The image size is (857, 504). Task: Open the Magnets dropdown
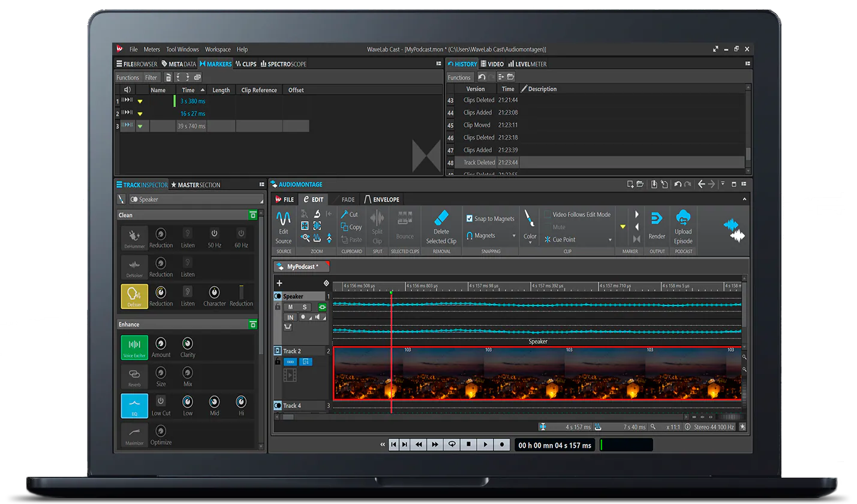(491, 236)
